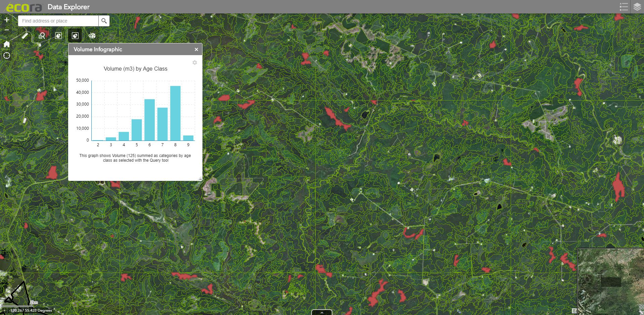Click inside the Find address or place field

coord(57,21)
